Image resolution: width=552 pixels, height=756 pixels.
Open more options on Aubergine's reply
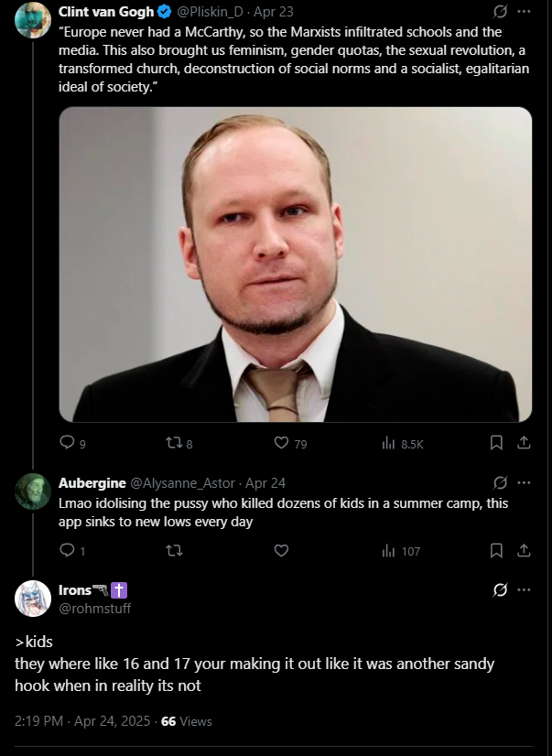524,482
